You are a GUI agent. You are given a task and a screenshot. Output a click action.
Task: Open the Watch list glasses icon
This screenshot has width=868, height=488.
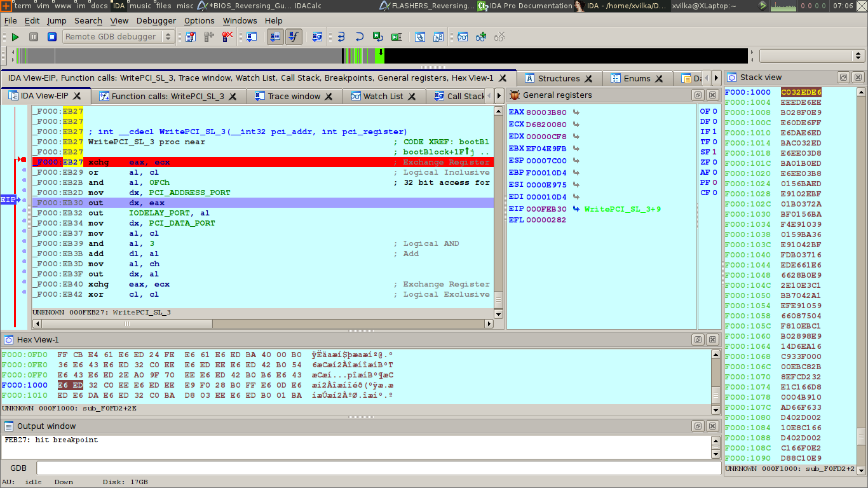click(x=463, y=37)
